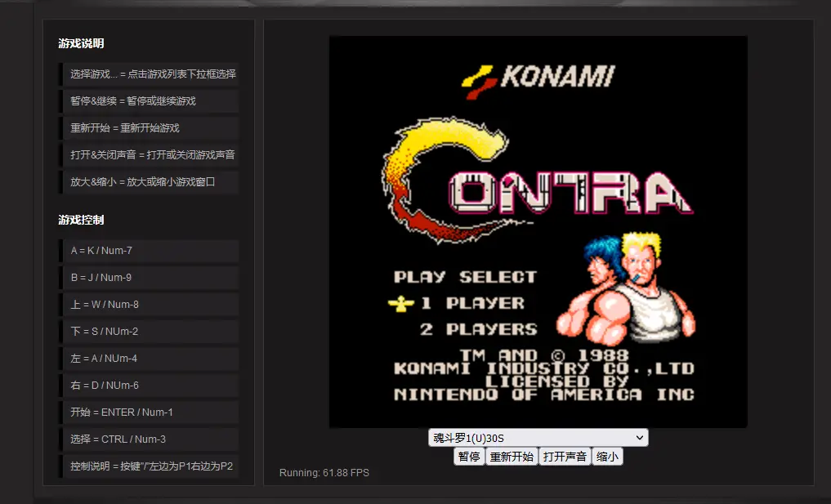The height and width of the screenshot is (504, 831).
Task: Click the row A = K / Num-7
Action: point(149,251)
